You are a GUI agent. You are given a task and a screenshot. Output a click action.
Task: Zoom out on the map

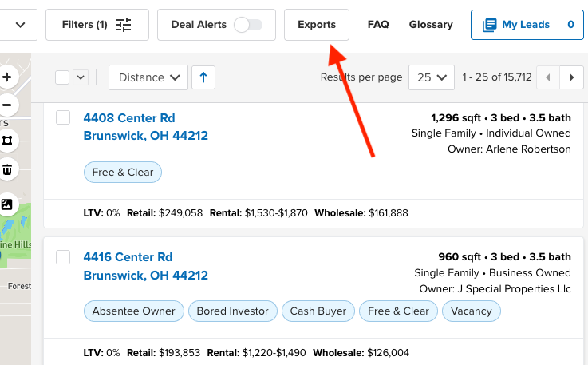[x=7, y=105]
